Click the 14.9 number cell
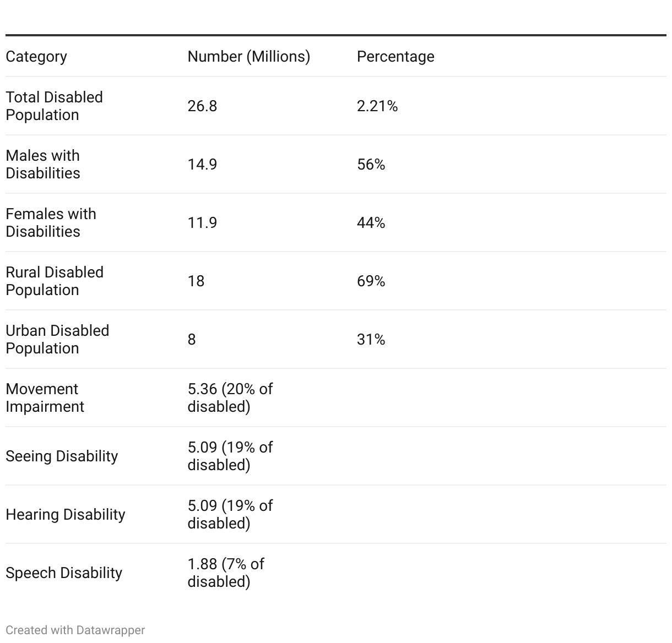The image size is (672, 643). pos(202,165)
